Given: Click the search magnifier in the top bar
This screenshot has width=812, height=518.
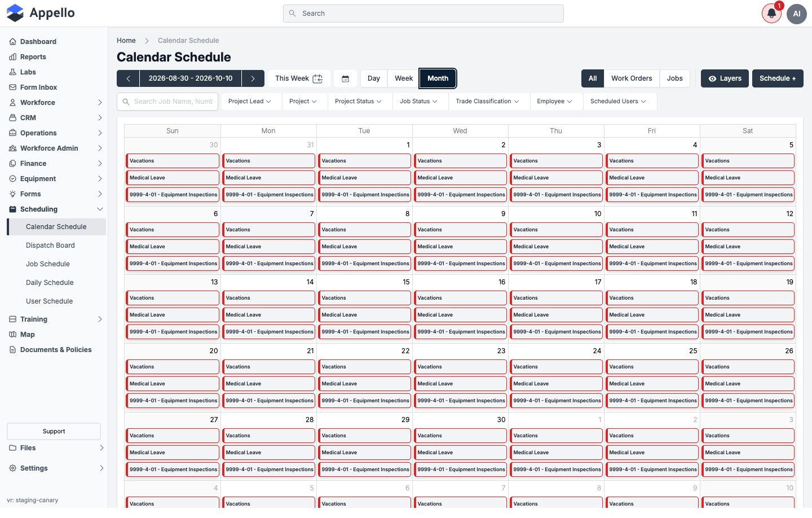Looking at the screenshot, I should [x=292, y=14].
